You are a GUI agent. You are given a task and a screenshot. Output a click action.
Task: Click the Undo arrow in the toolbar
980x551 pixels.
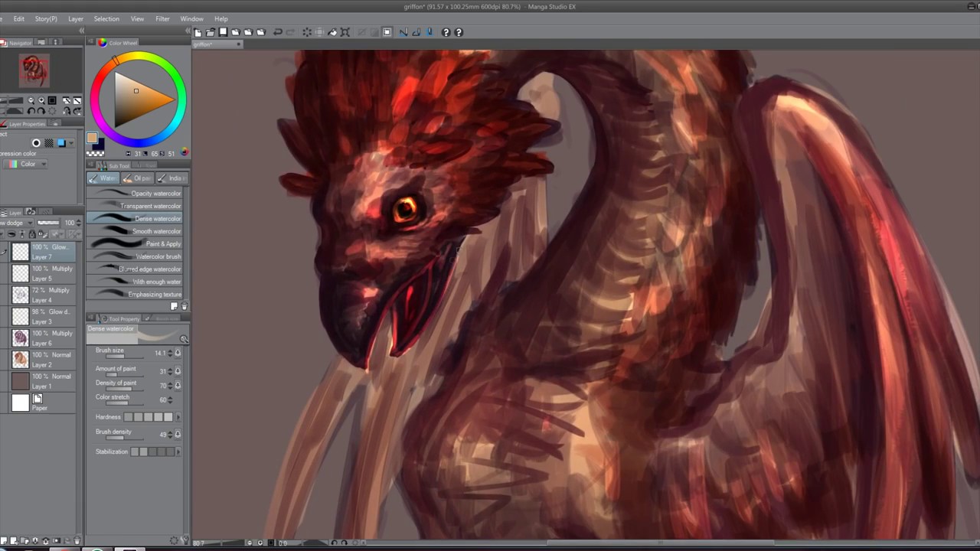coord(278,32)
